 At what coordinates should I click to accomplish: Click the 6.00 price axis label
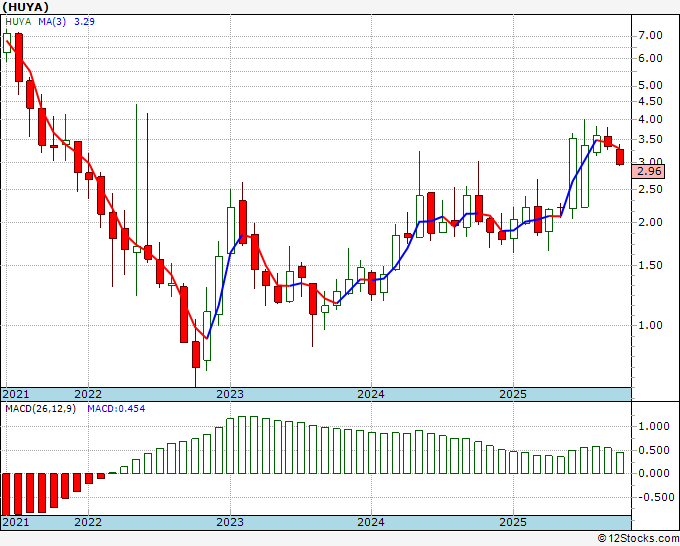(651, 59)
